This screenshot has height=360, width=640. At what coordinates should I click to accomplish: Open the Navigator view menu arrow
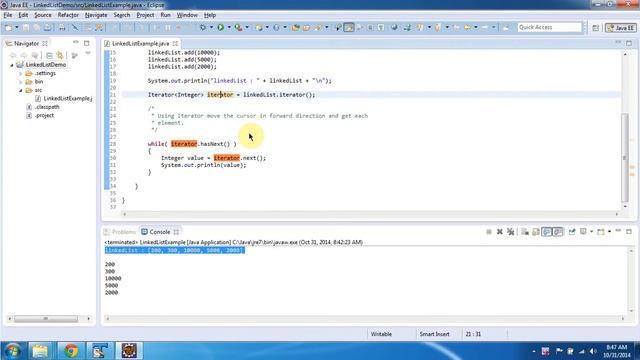(x=88, y=53)
